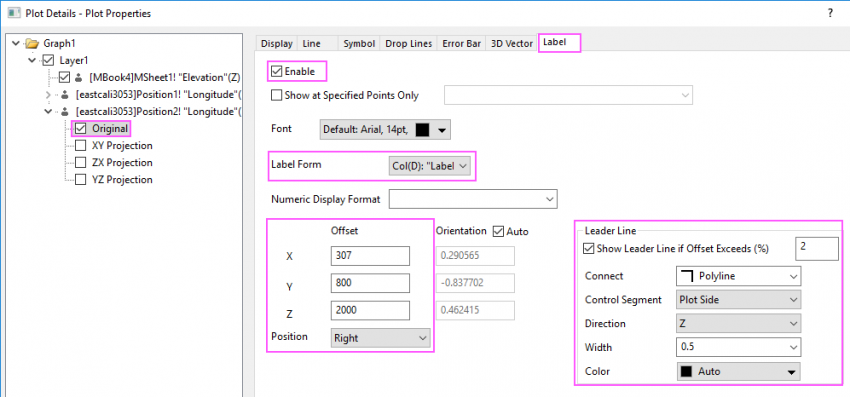Click the MBook4 Elevation plot icon
Image resolution: width=850 pixels, height=397 pixels.
80,77
